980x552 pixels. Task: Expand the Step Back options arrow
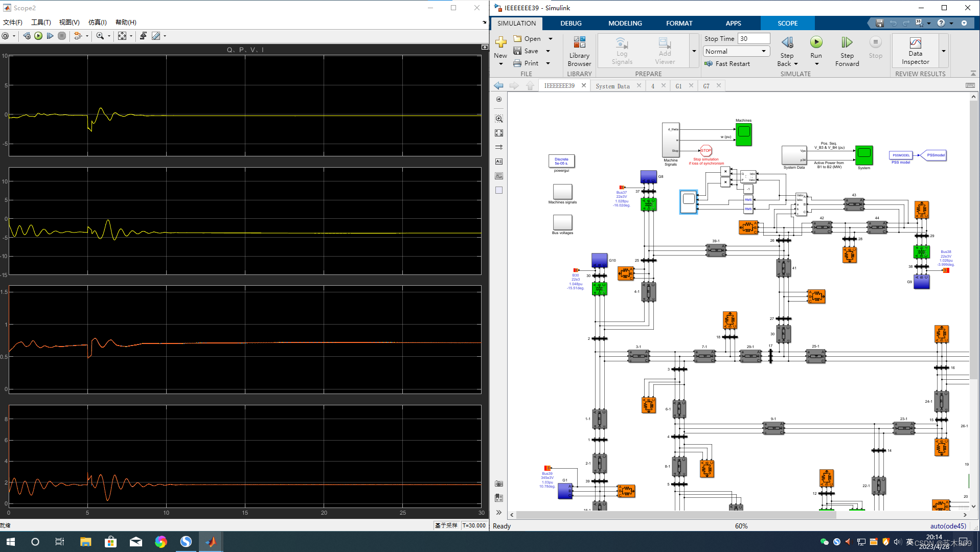tap(796, 64)
